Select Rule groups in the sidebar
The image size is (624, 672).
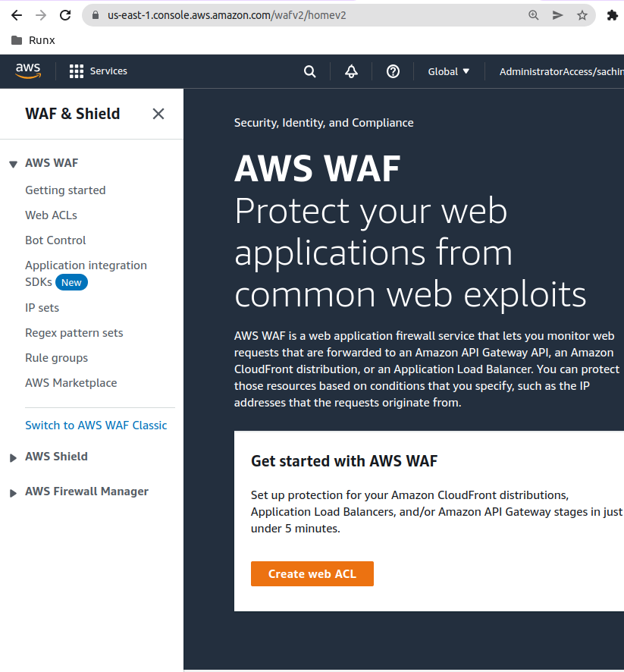pyautogui.click(x=56, y=358)
